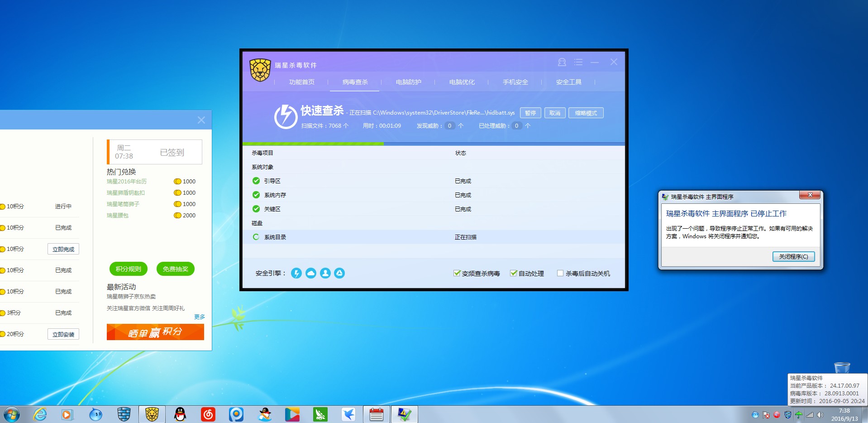Select the 系统内存 scan row
868x423 pixels.
click(434, 195)
